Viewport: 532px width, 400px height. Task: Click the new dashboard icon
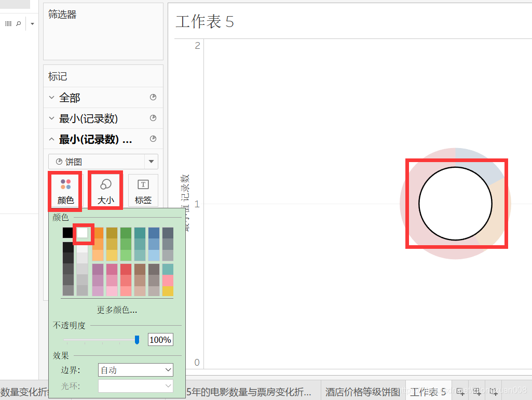coord(476,392)
